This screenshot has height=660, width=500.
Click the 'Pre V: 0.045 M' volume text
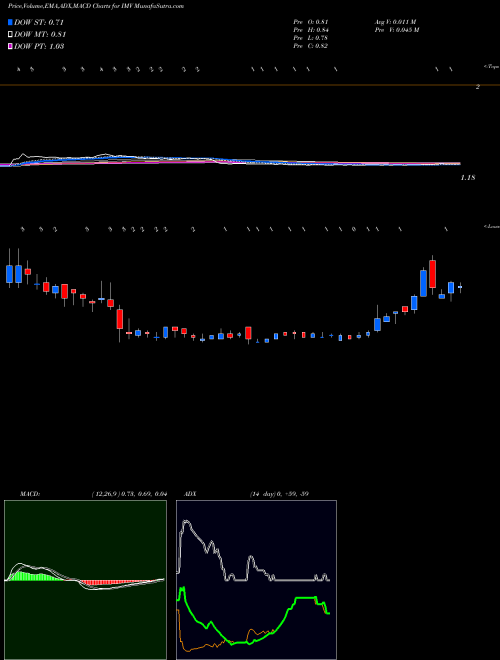point(396,30)
